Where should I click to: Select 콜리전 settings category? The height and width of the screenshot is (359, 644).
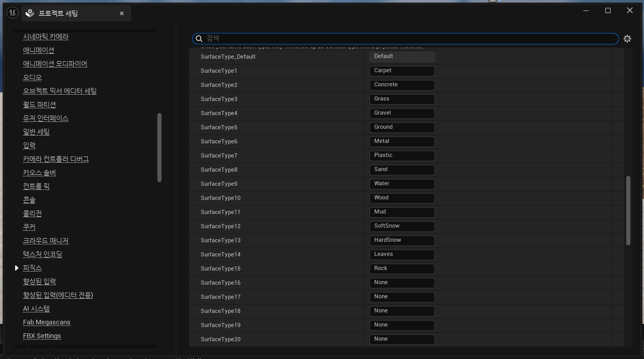[x=32, y=214]
